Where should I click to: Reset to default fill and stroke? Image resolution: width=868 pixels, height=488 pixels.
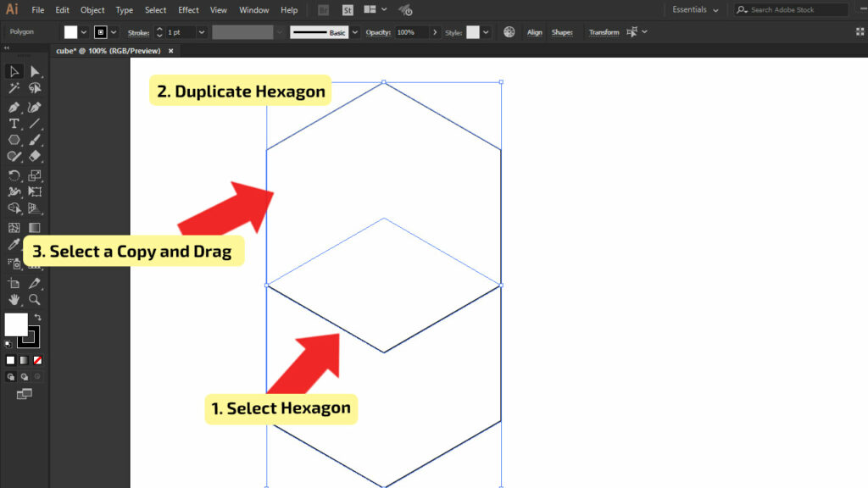[8, 344]
